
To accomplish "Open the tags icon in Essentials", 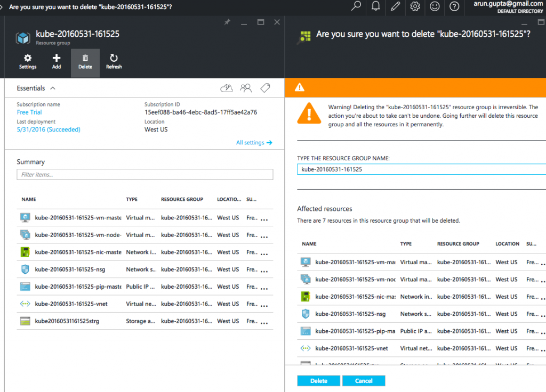I will coord(266,88).
